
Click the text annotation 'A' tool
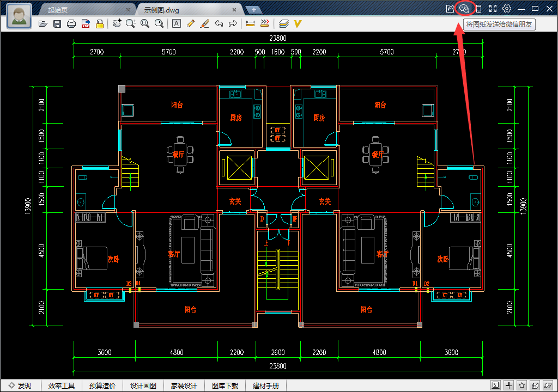pyautogui.click(x=176, y=23)
